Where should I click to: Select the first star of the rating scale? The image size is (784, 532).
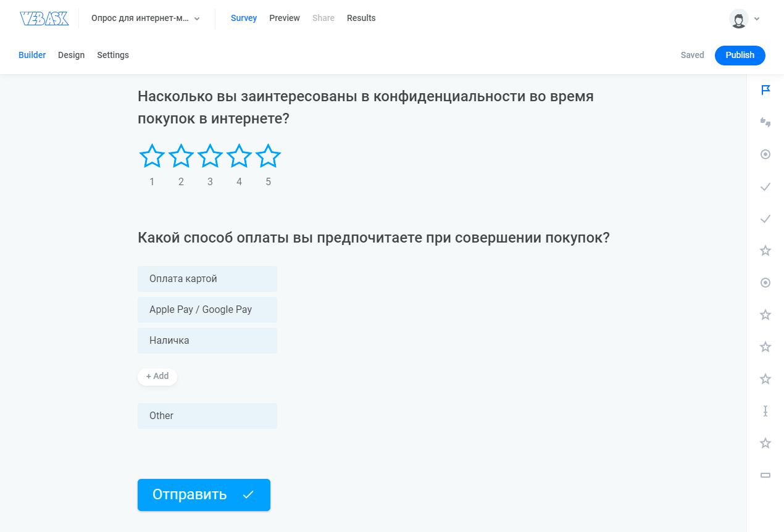click(152, 156)
